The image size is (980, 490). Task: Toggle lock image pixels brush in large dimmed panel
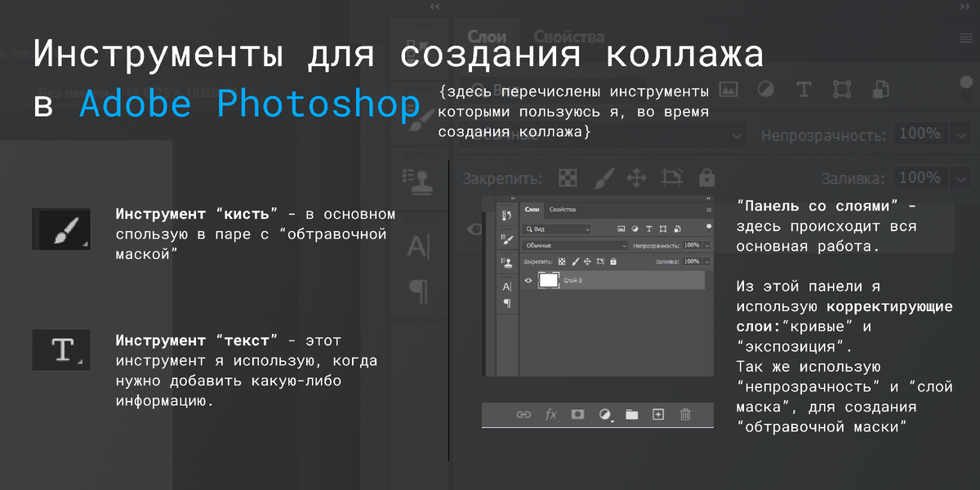[x=603, y=177]
